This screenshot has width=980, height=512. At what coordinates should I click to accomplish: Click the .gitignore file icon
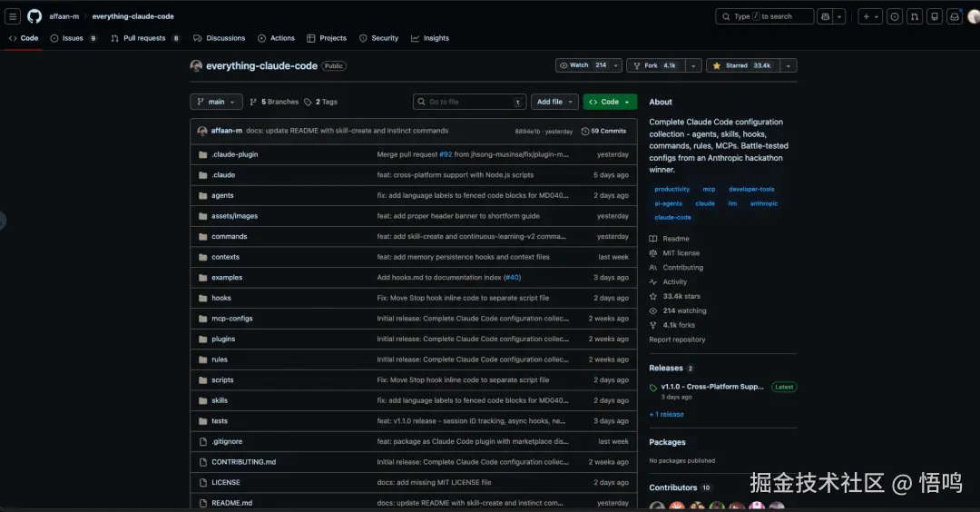click(202, 441)
